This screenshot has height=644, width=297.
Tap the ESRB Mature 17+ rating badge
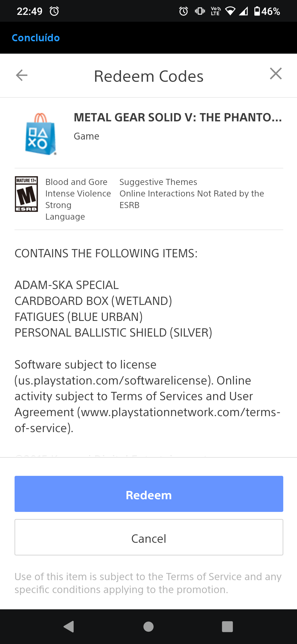[26, 194]
